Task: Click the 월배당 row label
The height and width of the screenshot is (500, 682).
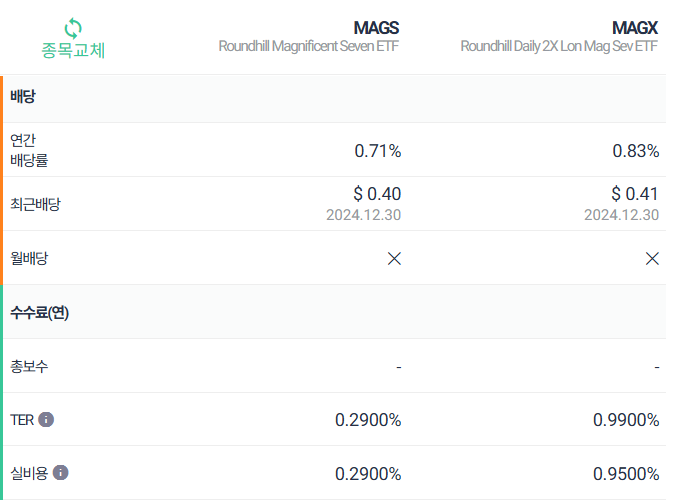Action: pyautogui.click(x=29, y=258)
